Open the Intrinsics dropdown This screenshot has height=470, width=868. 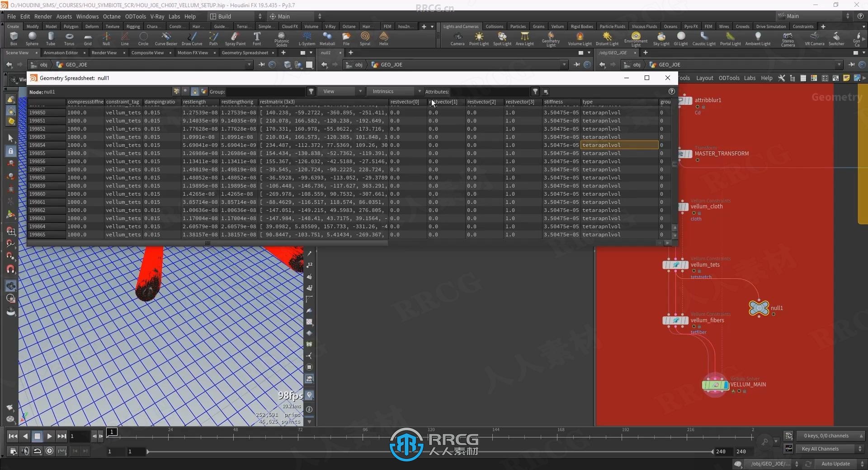(x=394, y=91)
